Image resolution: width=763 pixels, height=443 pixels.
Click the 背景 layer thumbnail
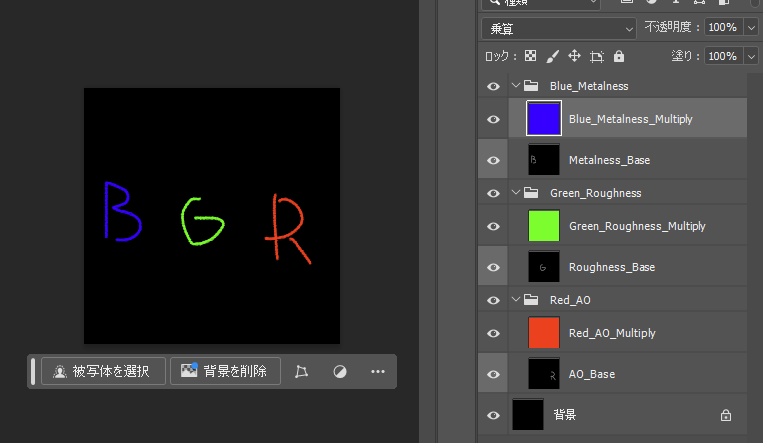tap(528, 414)
